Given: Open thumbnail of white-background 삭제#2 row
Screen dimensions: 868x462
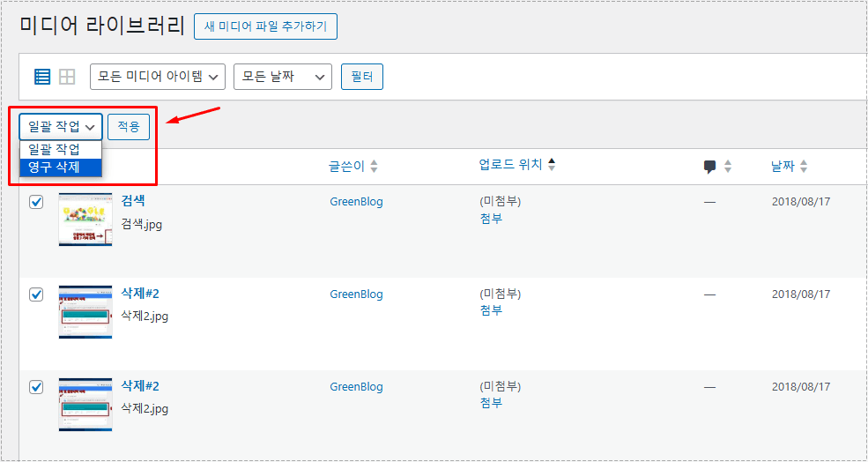Looking at the screenshot, I should pyautogui.click(x=85, y=312).
